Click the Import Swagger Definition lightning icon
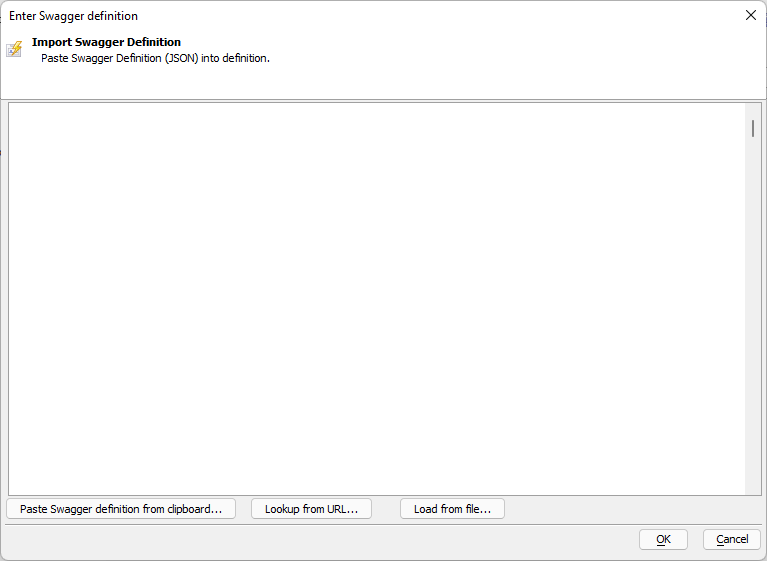Screen dimensions: 767x561 point(14,49)
